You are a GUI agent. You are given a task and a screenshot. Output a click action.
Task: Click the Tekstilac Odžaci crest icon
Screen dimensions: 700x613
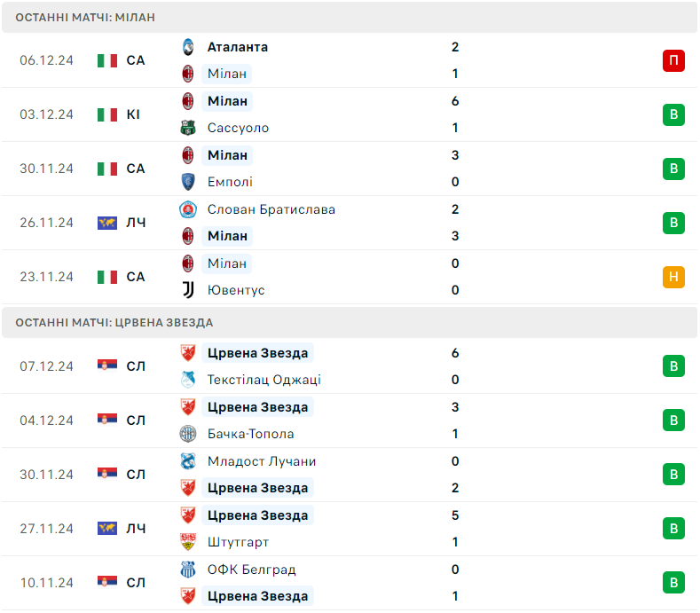click(188, 380)
